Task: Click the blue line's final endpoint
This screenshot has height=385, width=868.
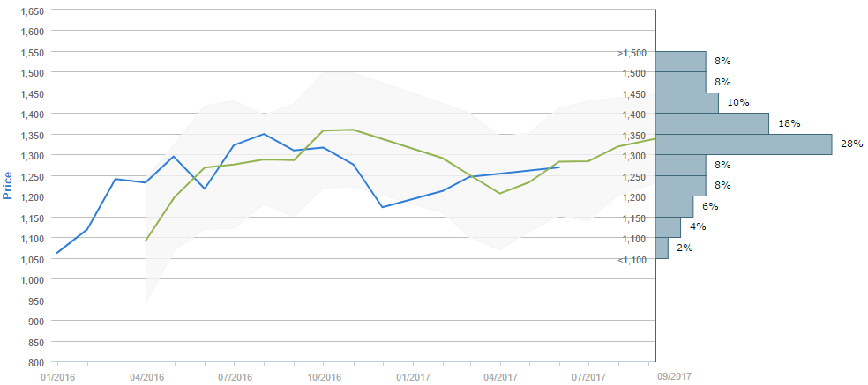Action: (558, 167)
